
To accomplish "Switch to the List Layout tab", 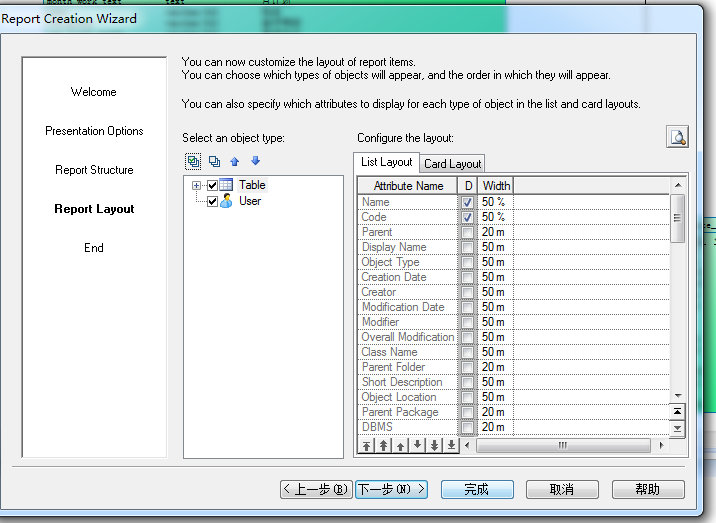I will tap(386, 162).
